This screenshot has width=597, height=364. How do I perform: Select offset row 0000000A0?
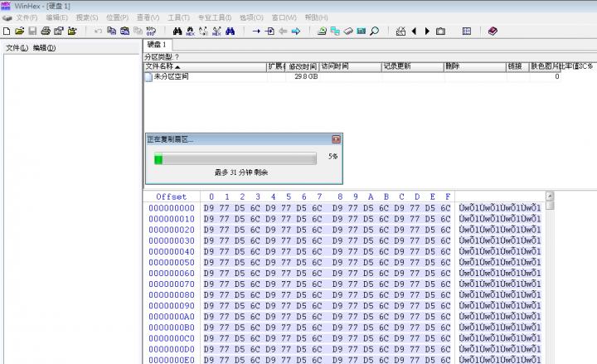(172, 317)
